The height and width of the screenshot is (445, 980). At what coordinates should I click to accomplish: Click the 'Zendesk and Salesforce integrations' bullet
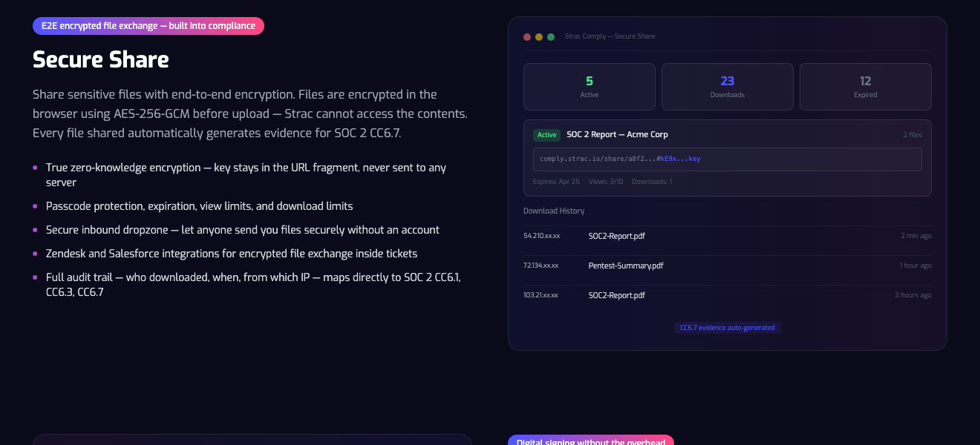click(232, 254)
